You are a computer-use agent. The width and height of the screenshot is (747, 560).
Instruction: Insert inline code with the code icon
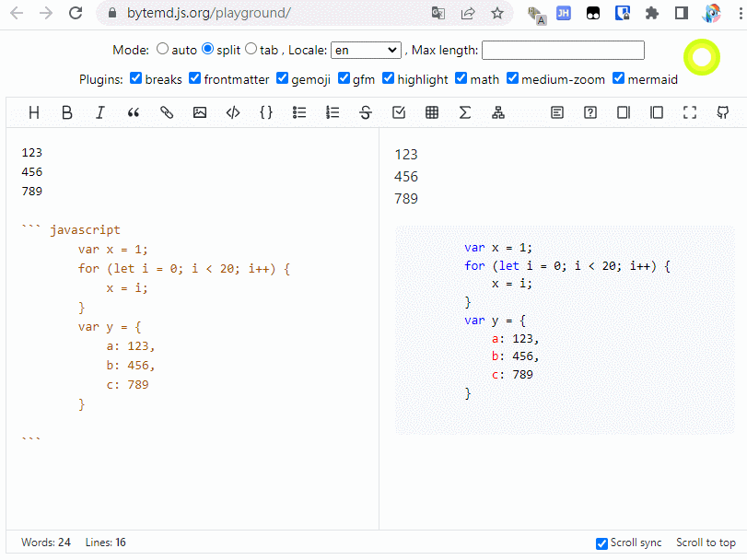[233, 113]
